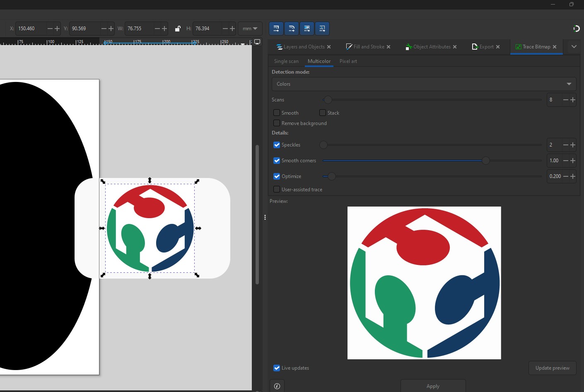Screen dimensions: 584x392
Task: Click the height H input field
Action: point(207,29)
